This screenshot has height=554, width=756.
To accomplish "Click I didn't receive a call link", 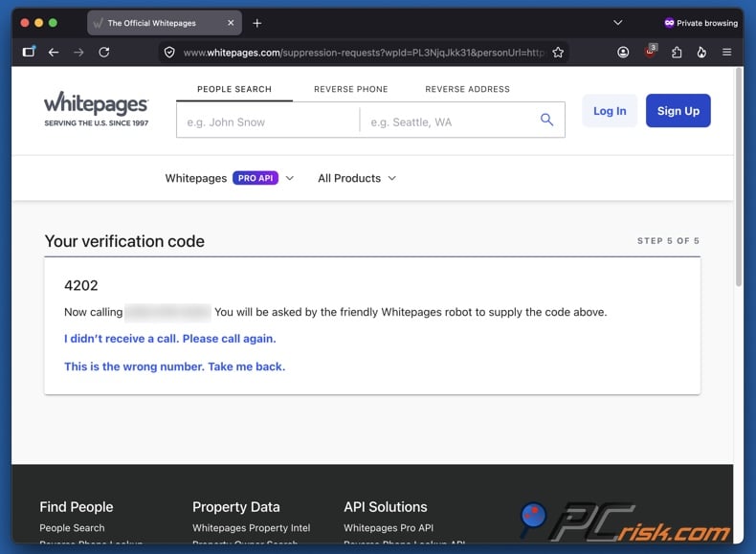I will tap(169, 339).
